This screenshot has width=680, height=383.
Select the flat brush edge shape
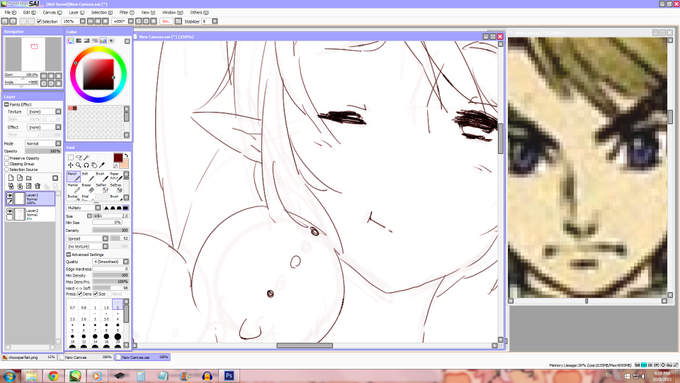125,208
